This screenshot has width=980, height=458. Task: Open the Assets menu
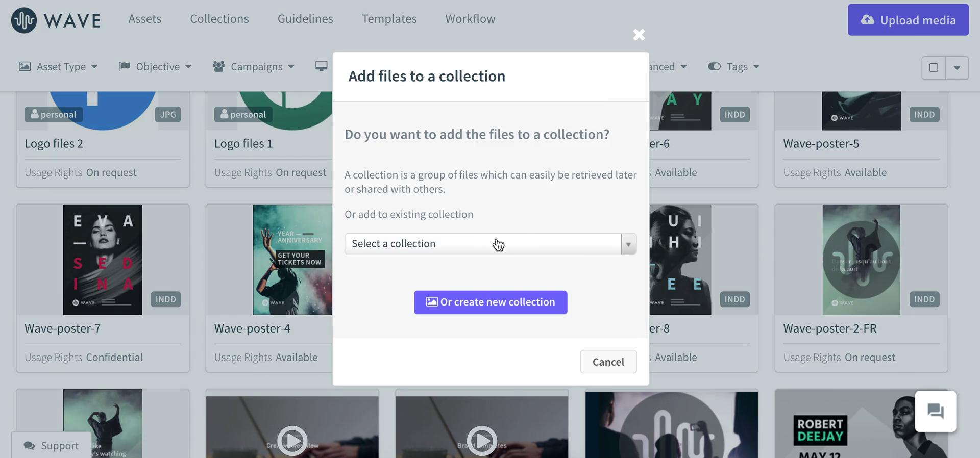click(145, 19)
